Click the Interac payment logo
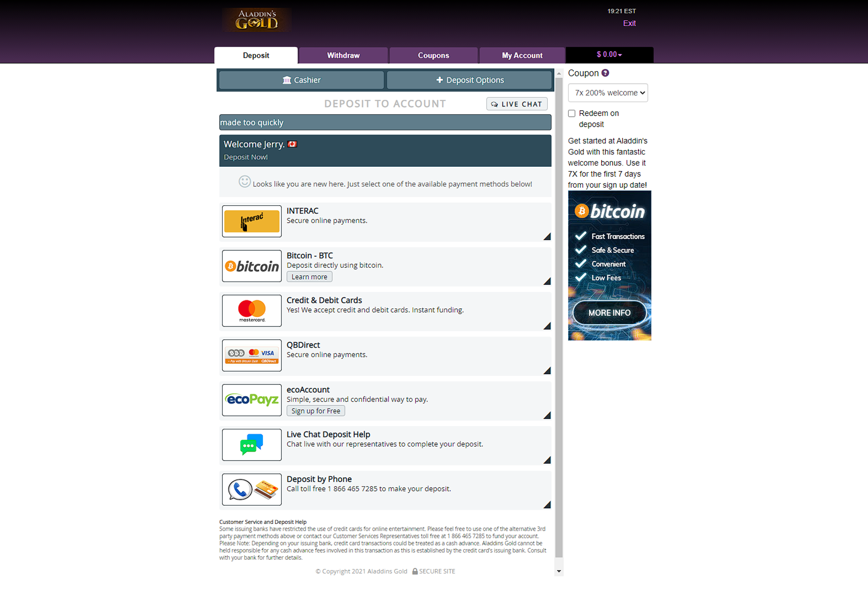 point(252,221)
